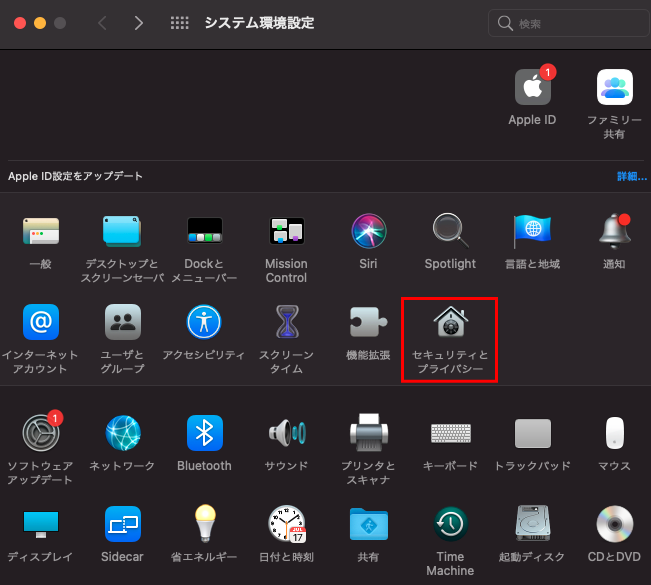This screenshot has height=585, width=651.
Task: Open Trackpad (トラックパッド) preferences
Action: [533, 433]
